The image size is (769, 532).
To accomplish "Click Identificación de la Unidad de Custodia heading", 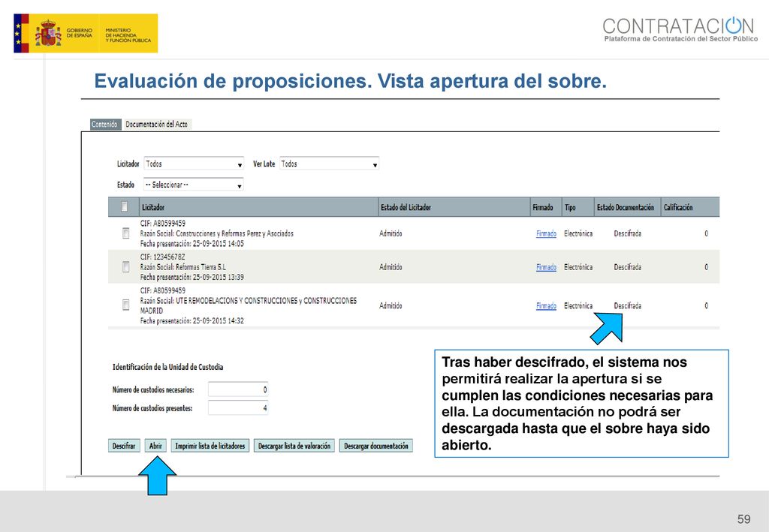I will (167, 367).
